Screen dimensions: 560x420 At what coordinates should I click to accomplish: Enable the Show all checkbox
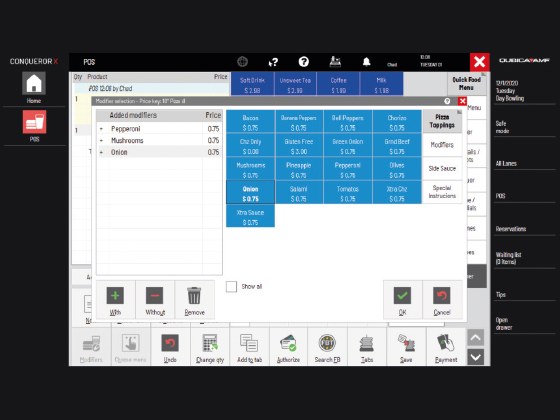pyautogui.click(x=231, y=286)
